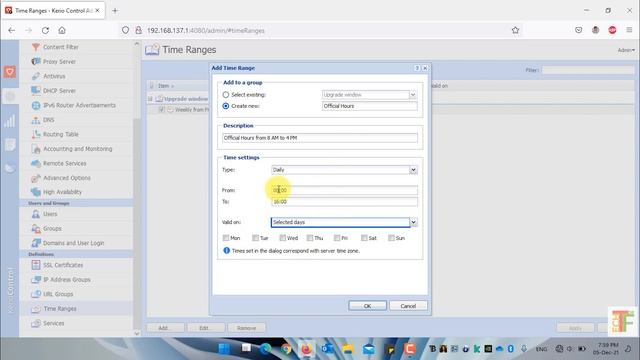The height and width of the screenshot is (360, 640).
Task: Open the Firefox application menu
Action: (x=629, y=30)
